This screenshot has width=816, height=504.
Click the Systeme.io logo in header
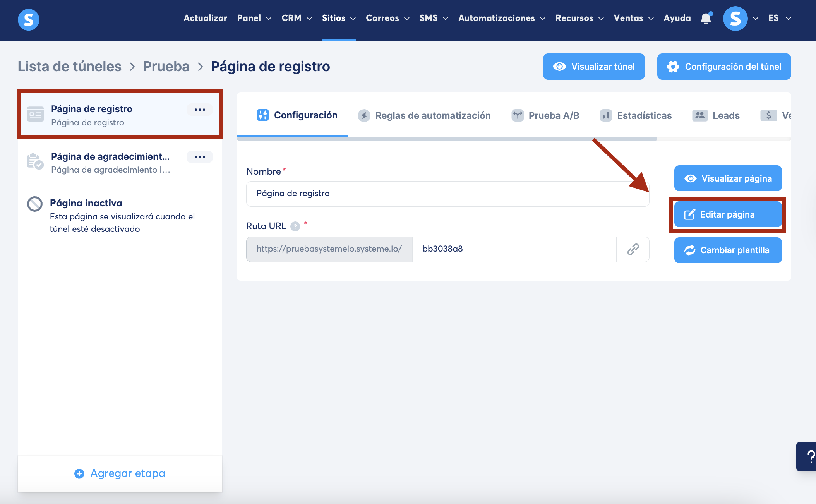[x=29, y=19]
